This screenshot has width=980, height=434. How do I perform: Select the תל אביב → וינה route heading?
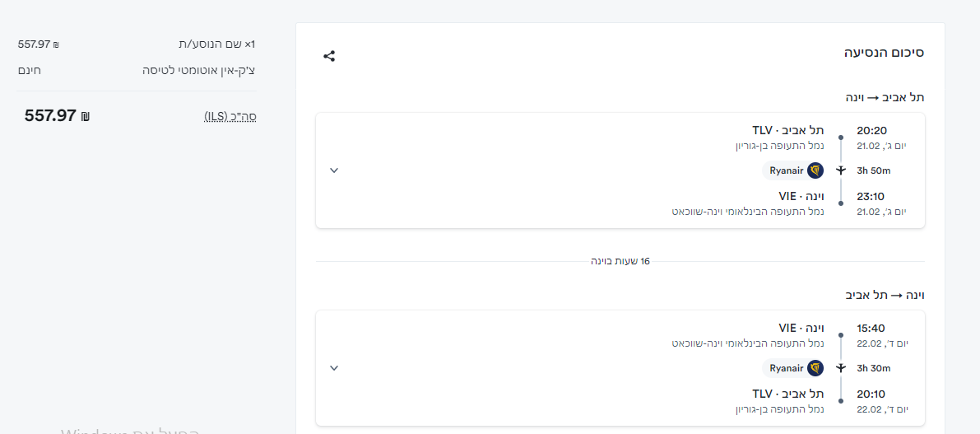[885, 97]
